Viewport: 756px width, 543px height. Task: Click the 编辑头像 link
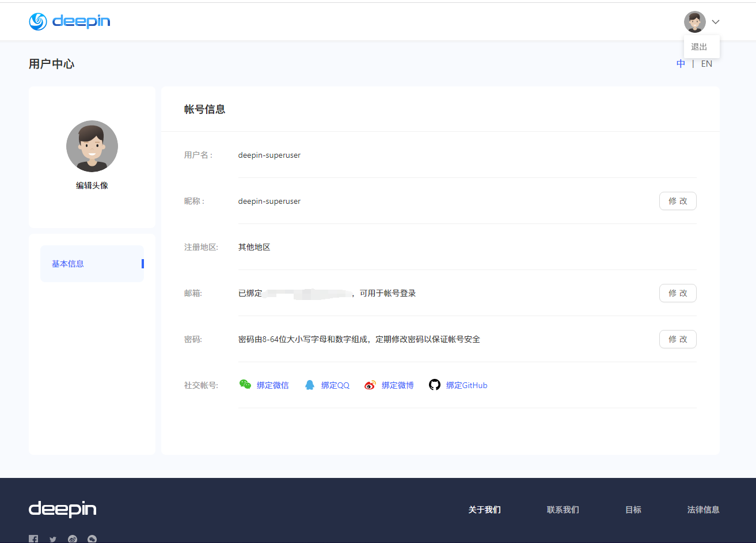pyautogui.click(x=92, y=185)
